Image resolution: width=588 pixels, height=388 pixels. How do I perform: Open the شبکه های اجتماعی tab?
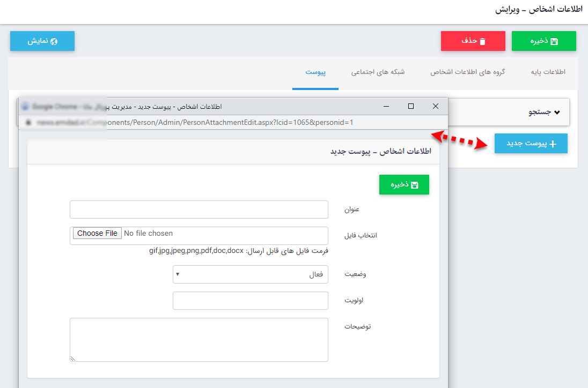pyautogui.click(x=377, y=72)
